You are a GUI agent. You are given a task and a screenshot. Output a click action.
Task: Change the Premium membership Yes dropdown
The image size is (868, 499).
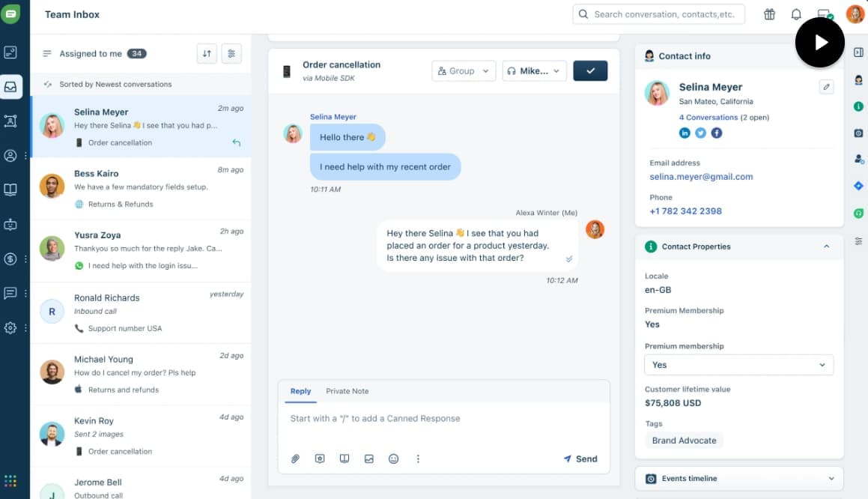738,365
